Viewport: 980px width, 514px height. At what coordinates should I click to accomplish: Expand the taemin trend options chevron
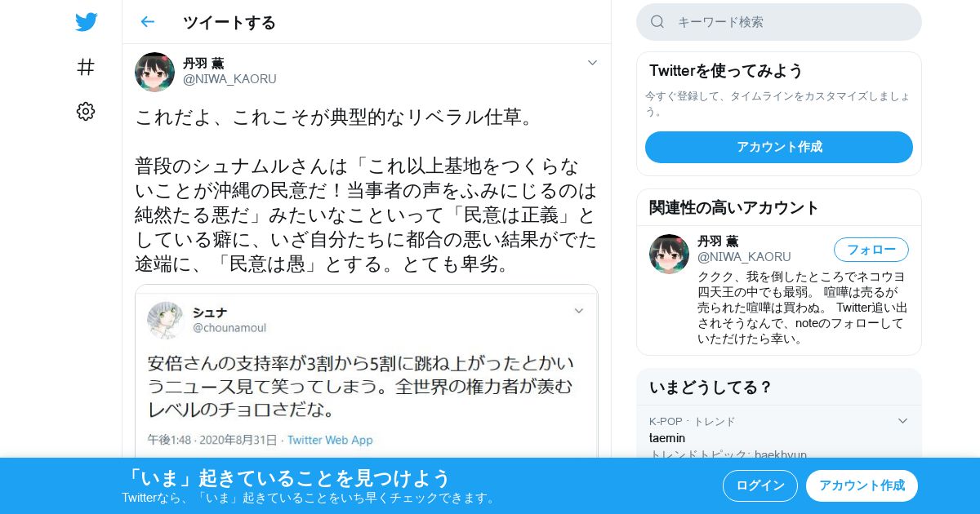tap(902, 421)
